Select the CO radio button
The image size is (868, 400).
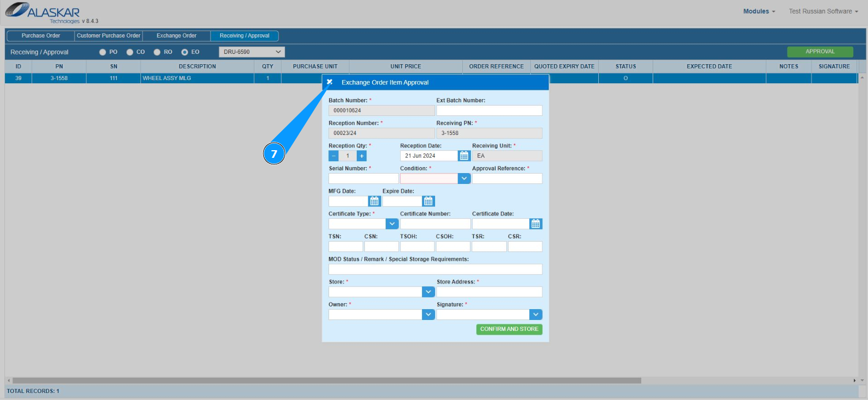pyautogui.click(x=129, y=52)
